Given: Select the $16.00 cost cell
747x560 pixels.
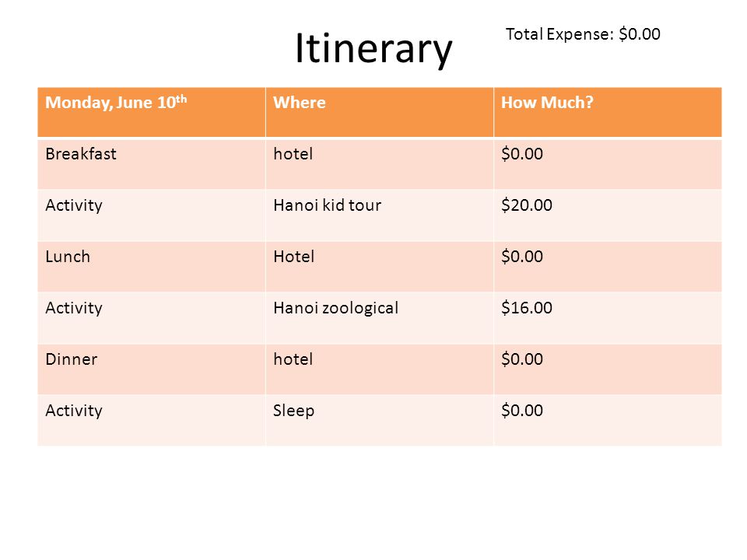Looking at the screenshot, I should pos(608,318).
